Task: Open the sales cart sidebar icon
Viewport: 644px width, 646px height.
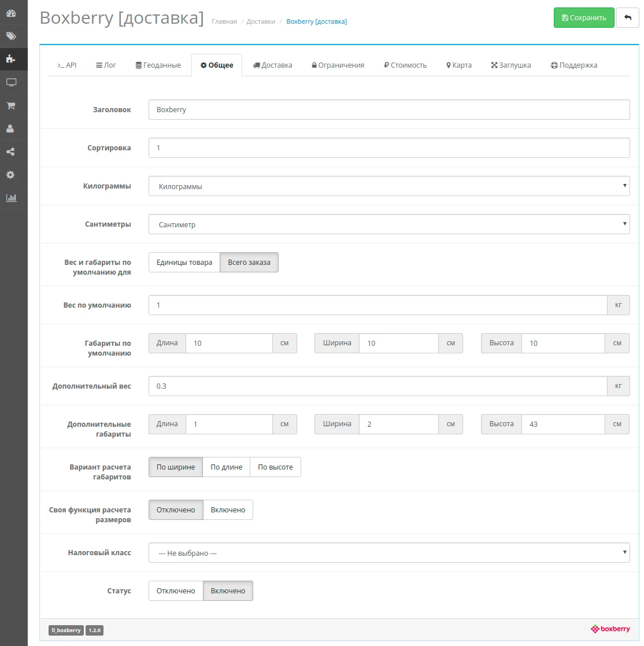Action: (11, 105)
